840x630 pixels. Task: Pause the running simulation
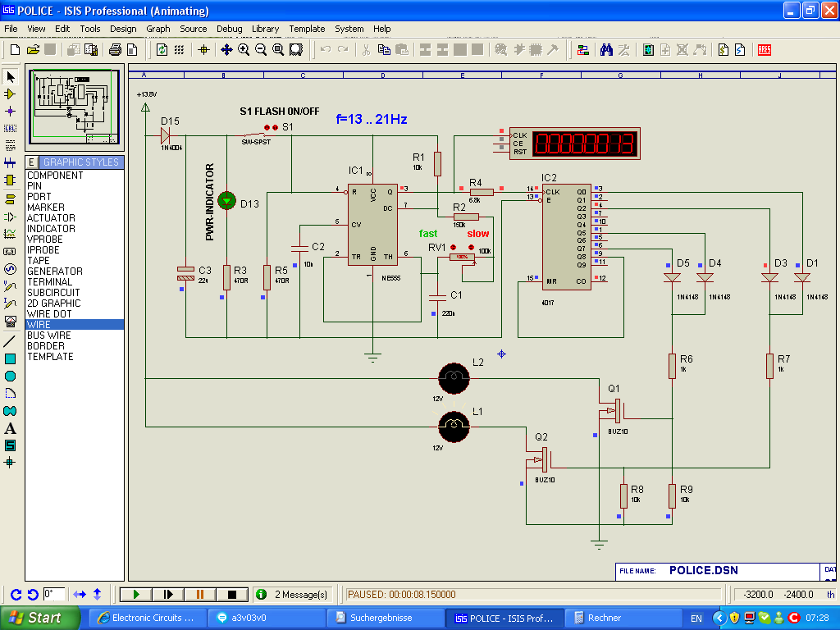(x=200, y=594)
